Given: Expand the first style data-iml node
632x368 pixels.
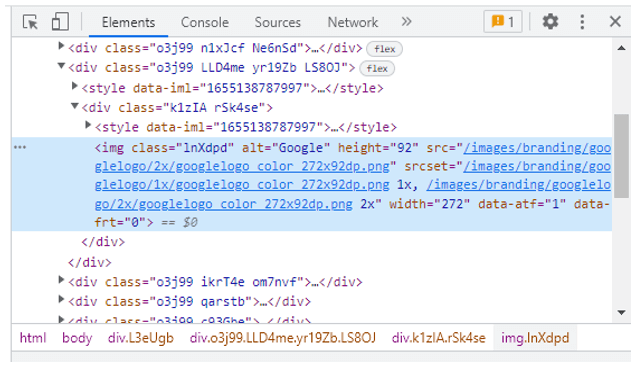Looking at the screenshot, I should click(x=74, y=85).
